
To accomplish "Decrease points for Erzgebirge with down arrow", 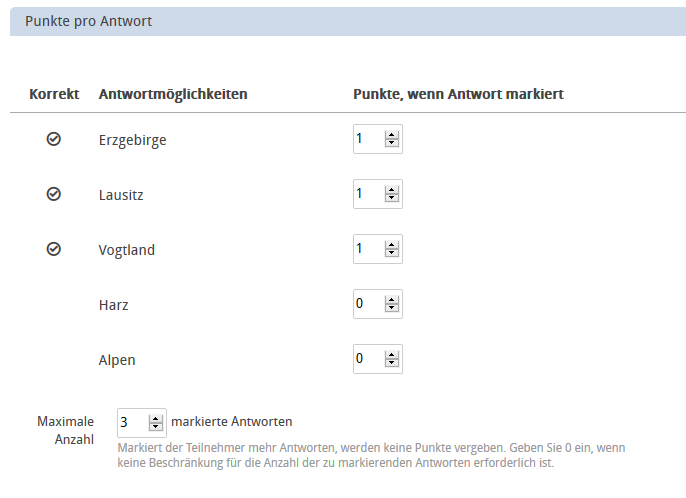I will [392, 145].
